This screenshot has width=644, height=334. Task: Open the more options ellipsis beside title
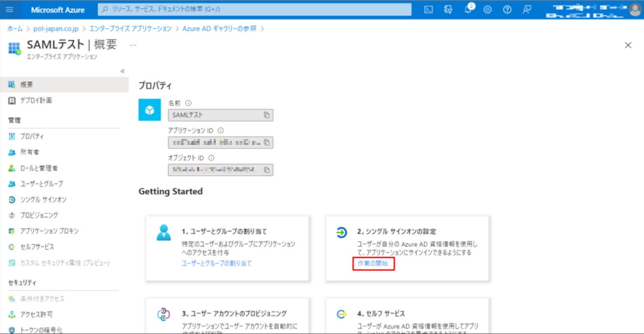(x=133, y=45)
